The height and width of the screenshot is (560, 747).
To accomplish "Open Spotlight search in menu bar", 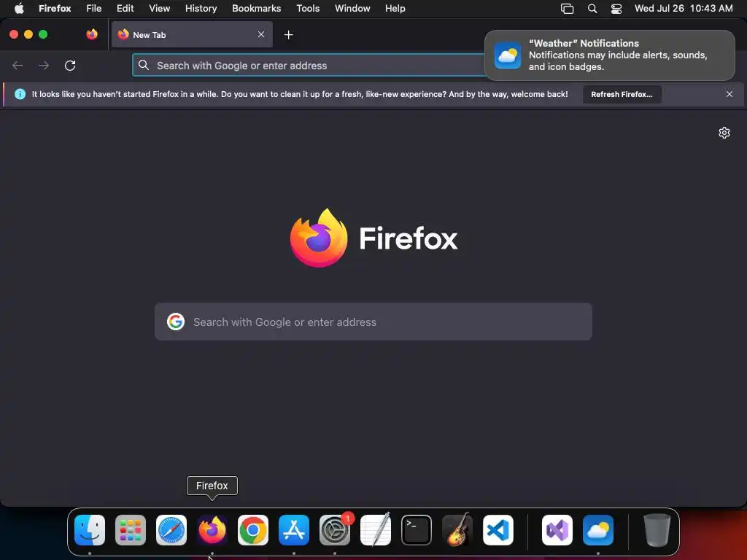I will point(592,9).
